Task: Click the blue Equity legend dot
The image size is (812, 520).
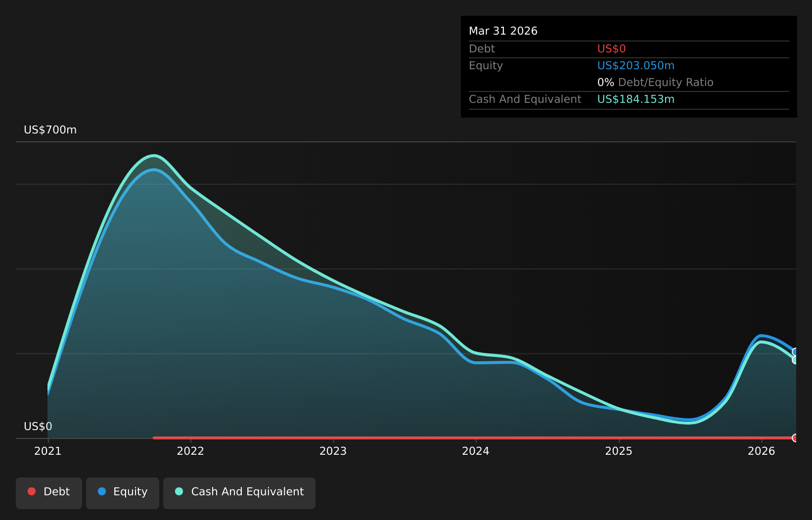Action: pos(102,491)
